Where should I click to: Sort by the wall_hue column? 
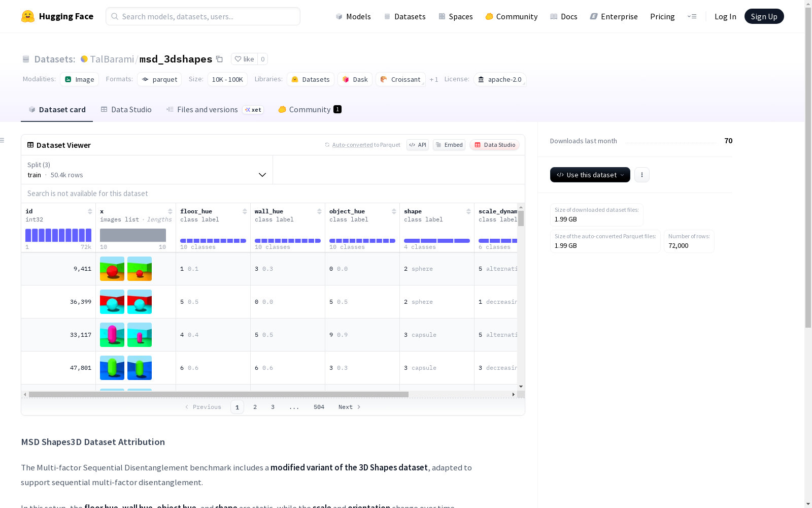tap(319, 211)
